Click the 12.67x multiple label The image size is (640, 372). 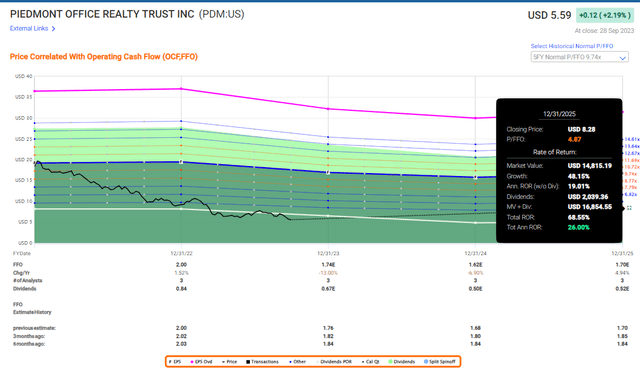(x=632, y=153)
